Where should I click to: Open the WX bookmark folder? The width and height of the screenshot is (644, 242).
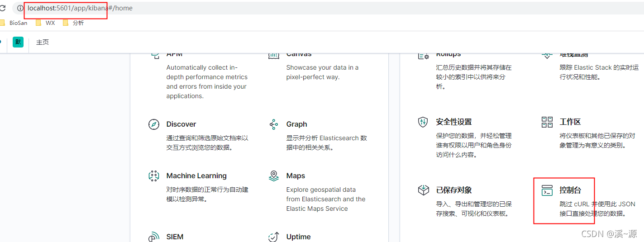45,23
